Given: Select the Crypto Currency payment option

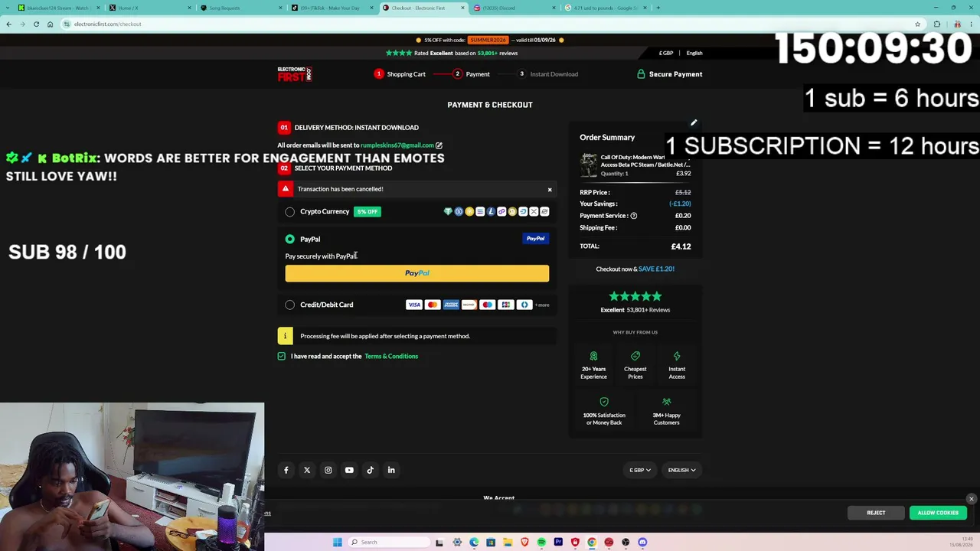Looking at the screenshot, I should (x=289, y=212).
